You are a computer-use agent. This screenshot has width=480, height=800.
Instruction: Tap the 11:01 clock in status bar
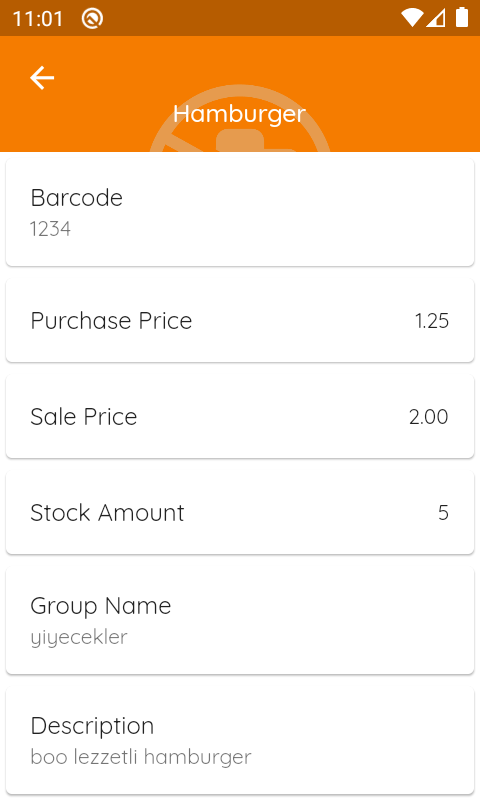(x=37, y=19)
